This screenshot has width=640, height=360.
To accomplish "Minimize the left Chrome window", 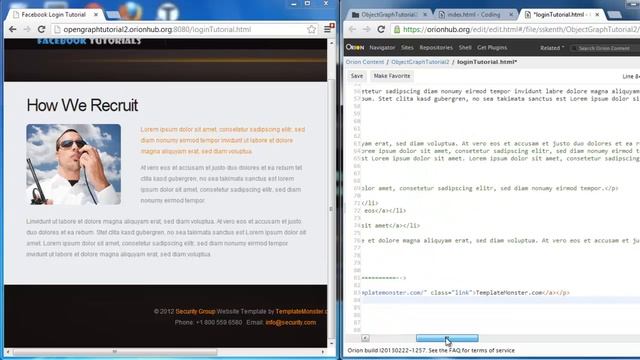I will 293,4.
